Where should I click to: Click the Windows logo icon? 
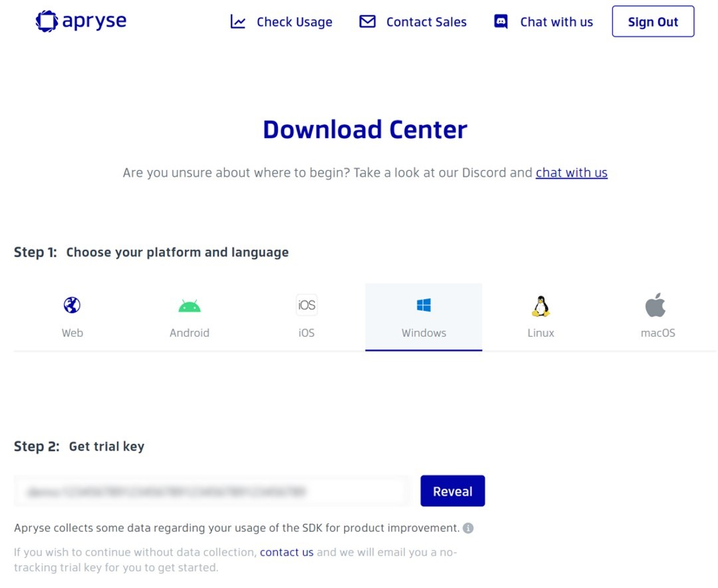click(x=423, y=304)
